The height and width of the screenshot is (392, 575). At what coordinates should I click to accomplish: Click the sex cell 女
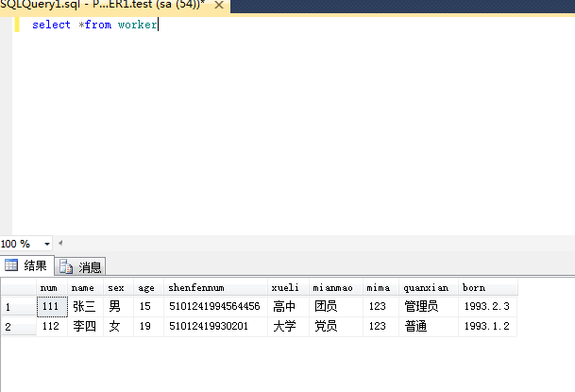point(118,327)
